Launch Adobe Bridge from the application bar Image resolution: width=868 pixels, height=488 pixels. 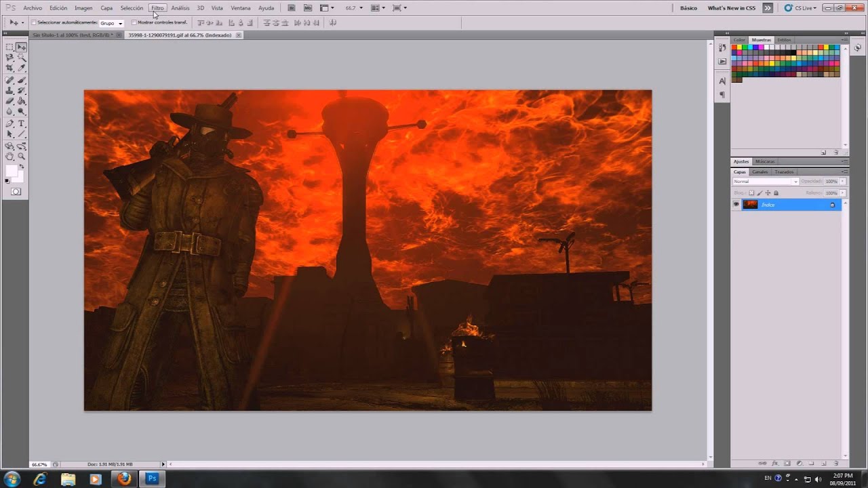[x=291, y=8]
